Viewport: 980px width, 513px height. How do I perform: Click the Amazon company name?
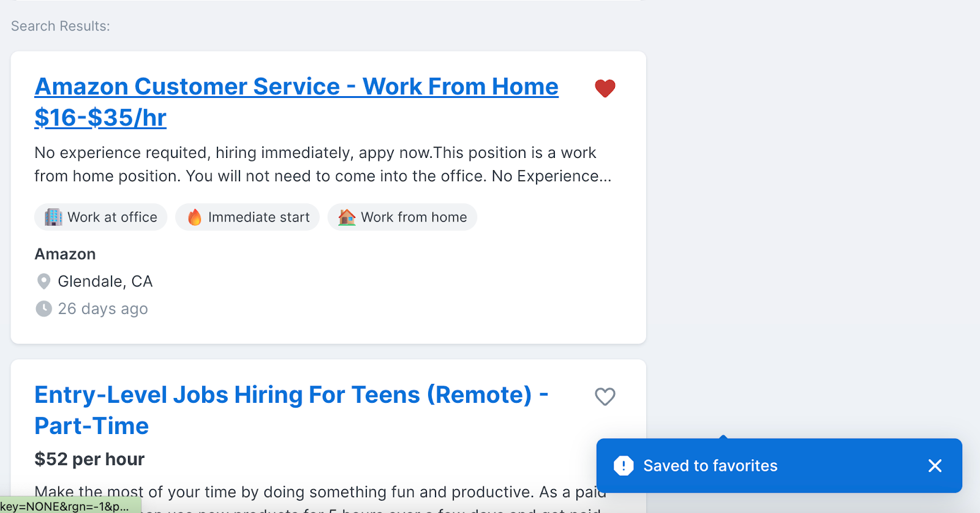[65, 254]
